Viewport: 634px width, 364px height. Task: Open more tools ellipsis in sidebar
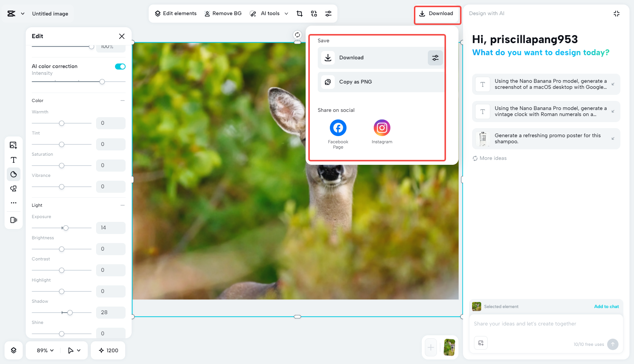pyautogui.click(x=14, y=203)
